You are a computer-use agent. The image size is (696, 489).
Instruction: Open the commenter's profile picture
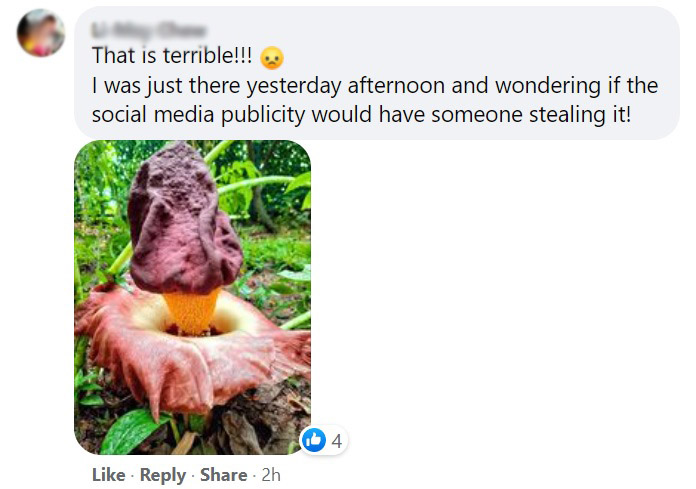(x=41, y=33)
